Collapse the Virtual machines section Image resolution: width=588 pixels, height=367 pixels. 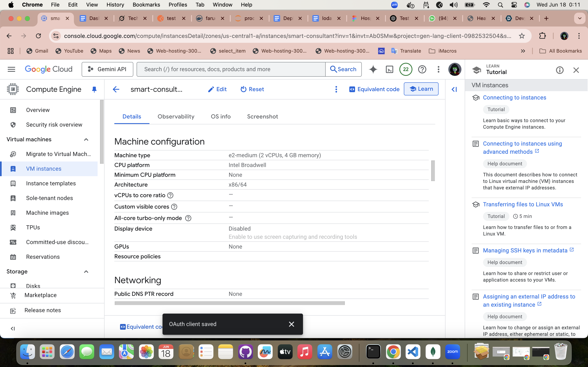(x=86, y=140)
